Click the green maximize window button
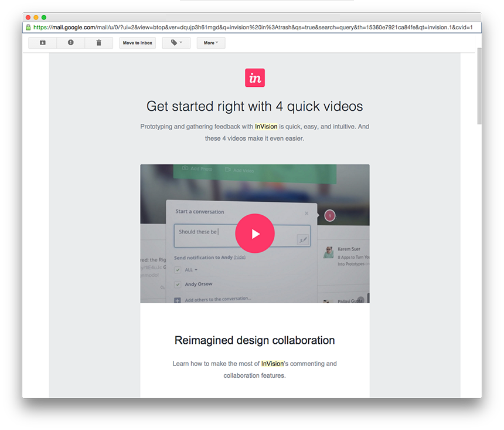 [44, 18]
